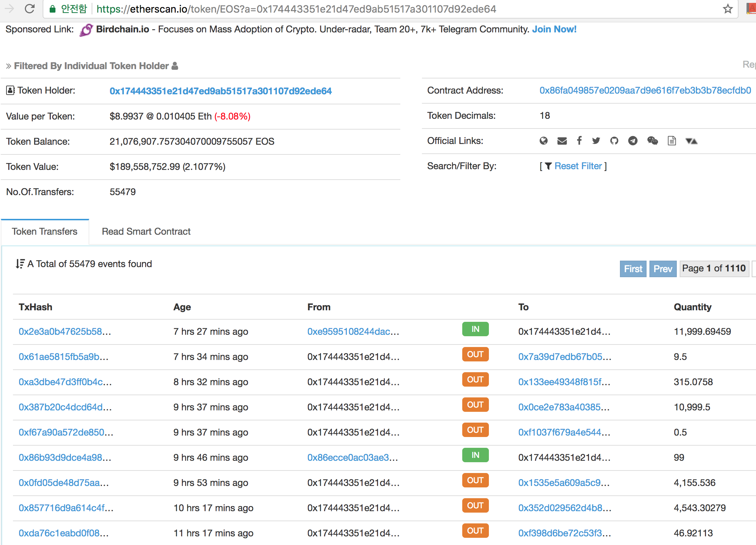
Task: Click the address-book icon next to Token Holder
Action: (x=10, y=90)
